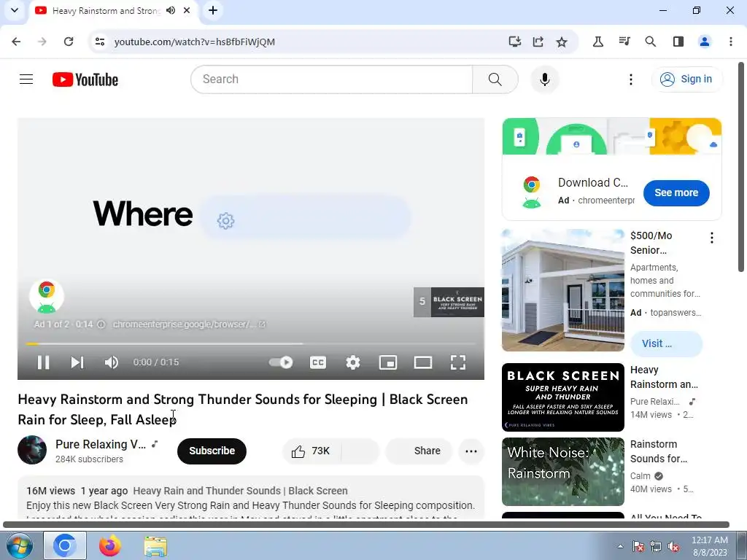The height and width of the screenshot is (560, 747).
Task: Open options for $500/Mo Senior ad
Action: tap(712, 238)
